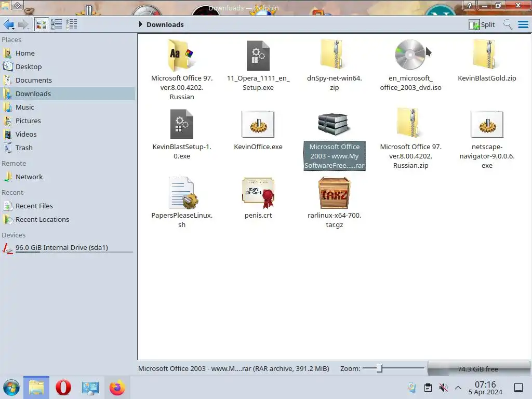The width and height of the screenshot is (532, 399).
Task: Select Downloads in Places panel
Action: point(68,94)
